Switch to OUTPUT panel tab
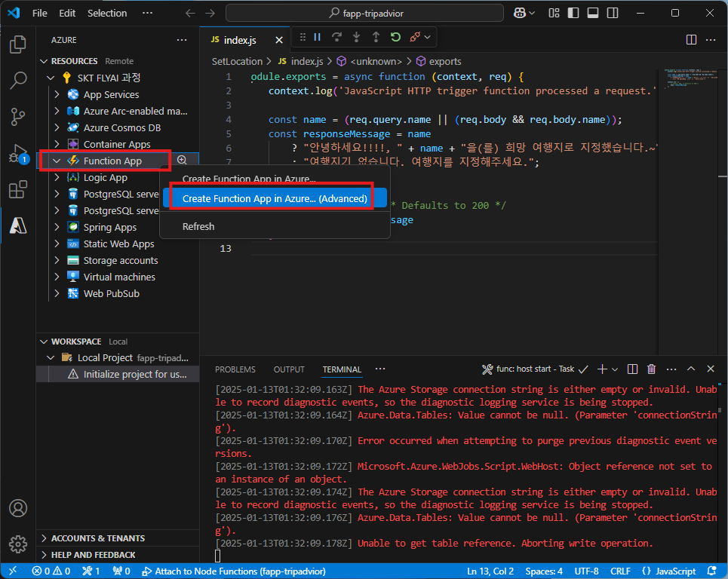The height and width of the screenshot is (579, 728). click(x=289, y=369)
